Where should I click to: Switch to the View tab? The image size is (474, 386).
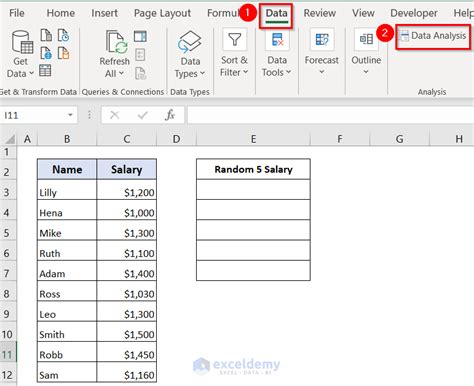(363, 13)
